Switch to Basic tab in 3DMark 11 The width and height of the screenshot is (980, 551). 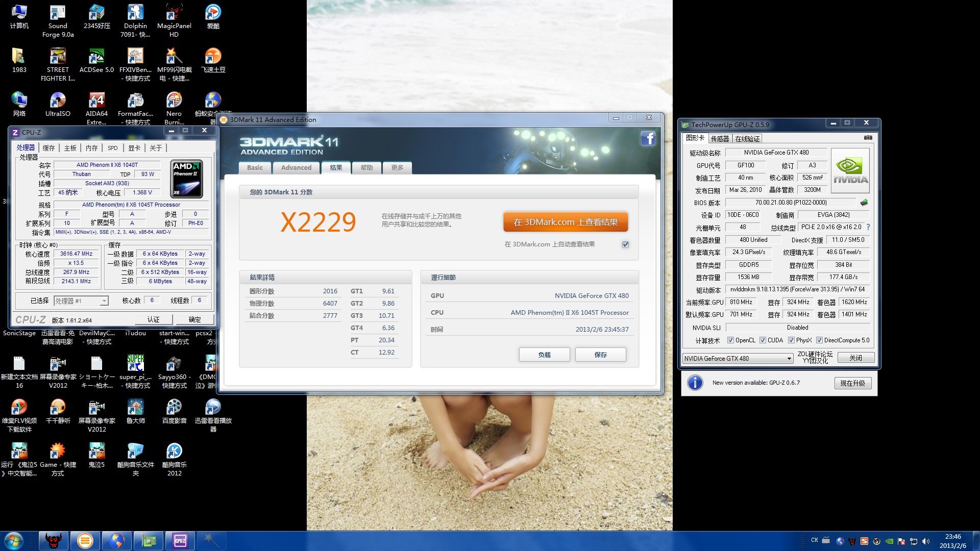pos(255,168)
